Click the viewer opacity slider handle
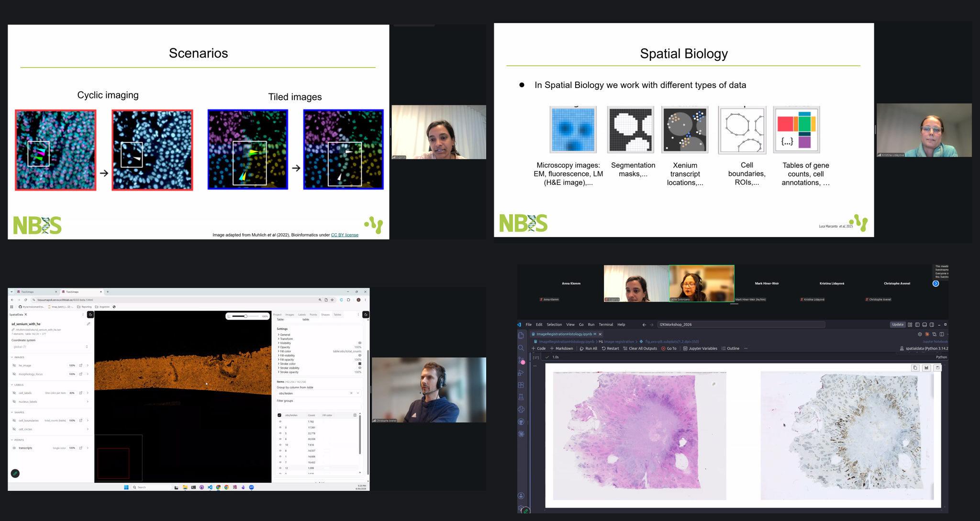Viewport: 980px width, 521px height. tap(245, 316)
